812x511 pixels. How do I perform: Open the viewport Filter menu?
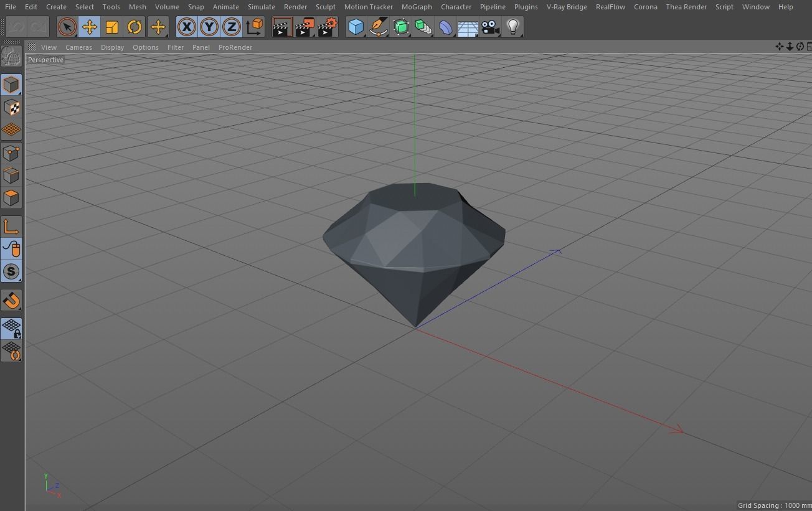click(x=176, y=47)
